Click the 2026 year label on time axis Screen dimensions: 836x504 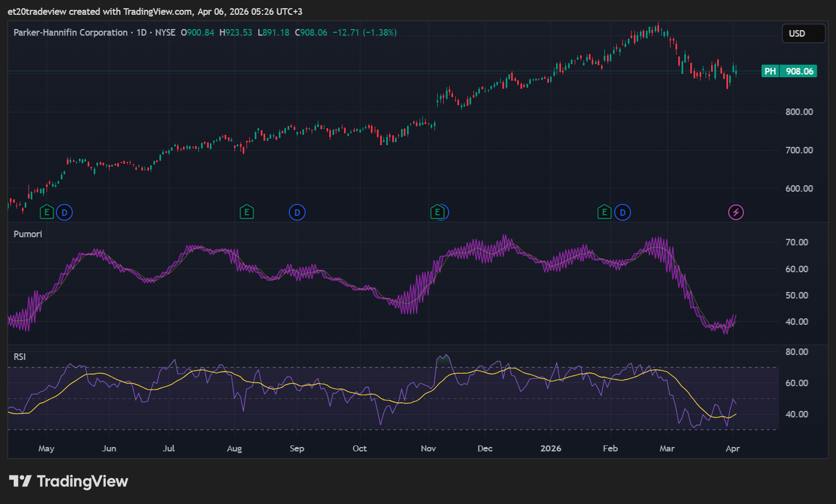point(551,449)
